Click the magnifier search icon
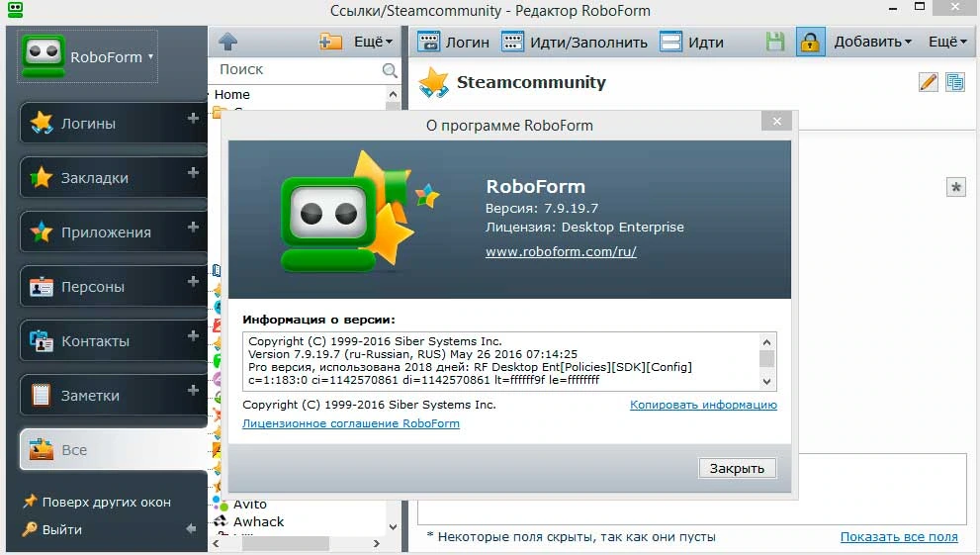This screenshot has height=555, width=980. coord(390,70)
